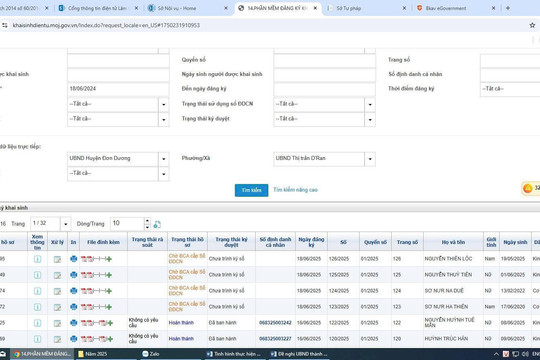Decrease Dòng/Trang value with down arrow

coord(147,227)
